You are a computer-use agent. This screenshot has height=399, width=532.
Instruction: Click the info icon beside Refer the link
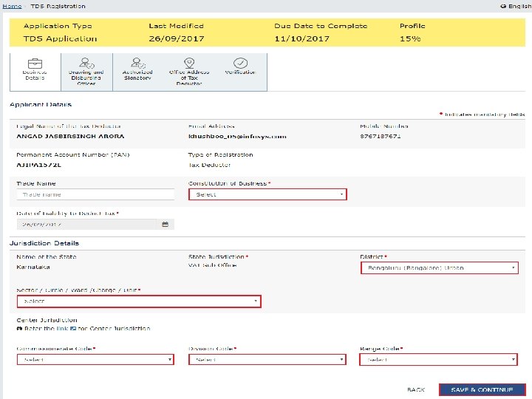[19, 328]
